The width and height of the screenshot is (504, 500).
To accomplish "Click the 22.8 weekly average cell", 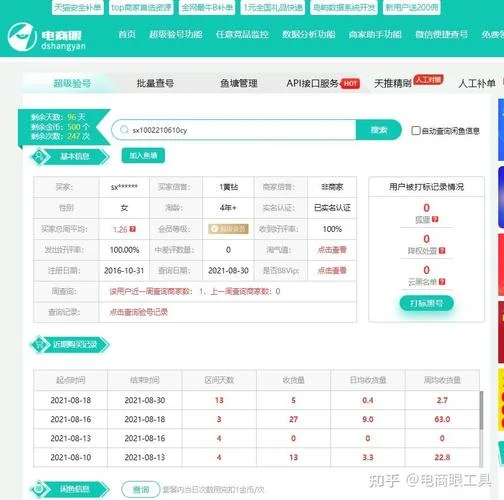I will point(442,457).
